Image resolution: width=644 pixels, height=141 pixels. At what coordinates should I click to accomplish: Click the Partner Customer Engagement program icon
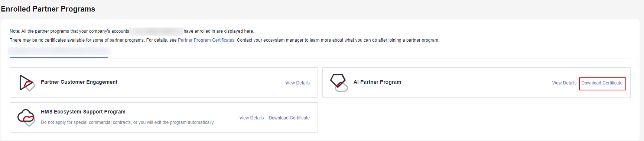pyautogui.click(x=27, y=83)
